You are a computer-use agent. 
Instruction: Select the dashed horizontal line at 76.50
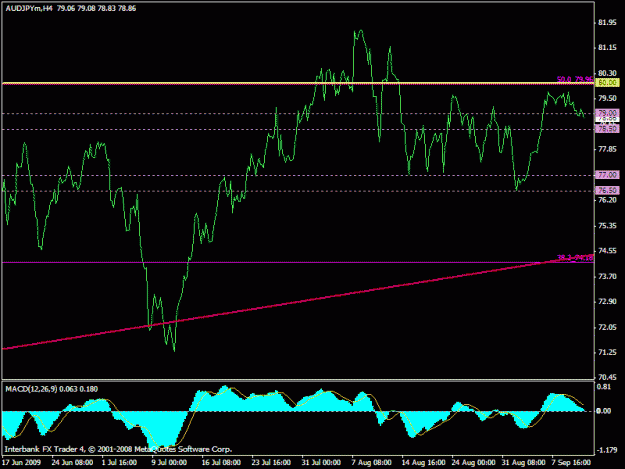click(298, 191)
